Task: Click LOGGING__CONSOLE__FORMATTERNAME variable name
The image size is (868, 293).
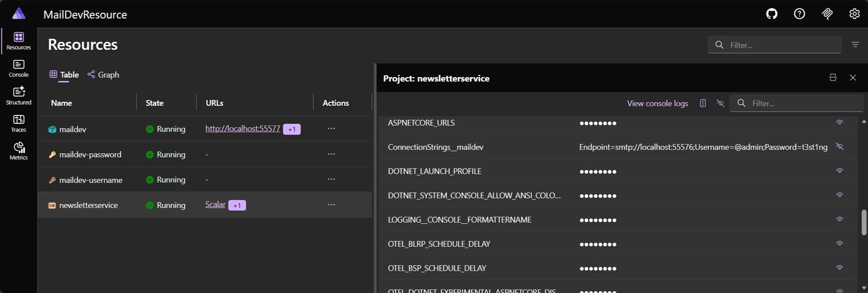Action: [460, 219]
